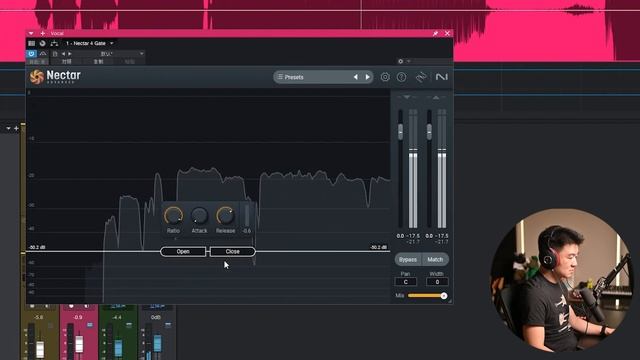Select the Open threshold handle
This screenshot has height=360, width=640.
click(183, 251)
